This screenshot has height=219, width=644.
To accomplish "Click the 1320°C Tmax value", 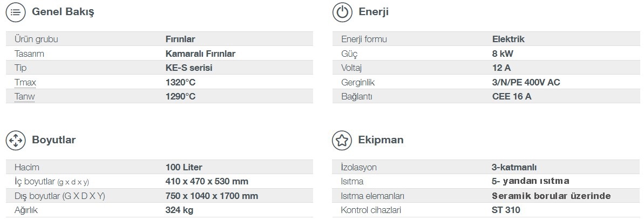I will tap(180, 82).
